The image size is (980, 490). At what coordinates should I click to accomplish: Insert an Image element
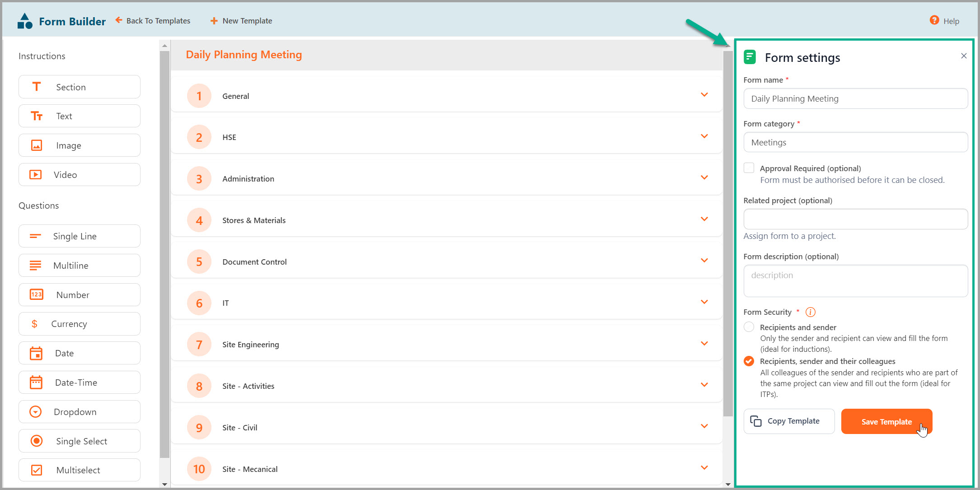point(79,145)
